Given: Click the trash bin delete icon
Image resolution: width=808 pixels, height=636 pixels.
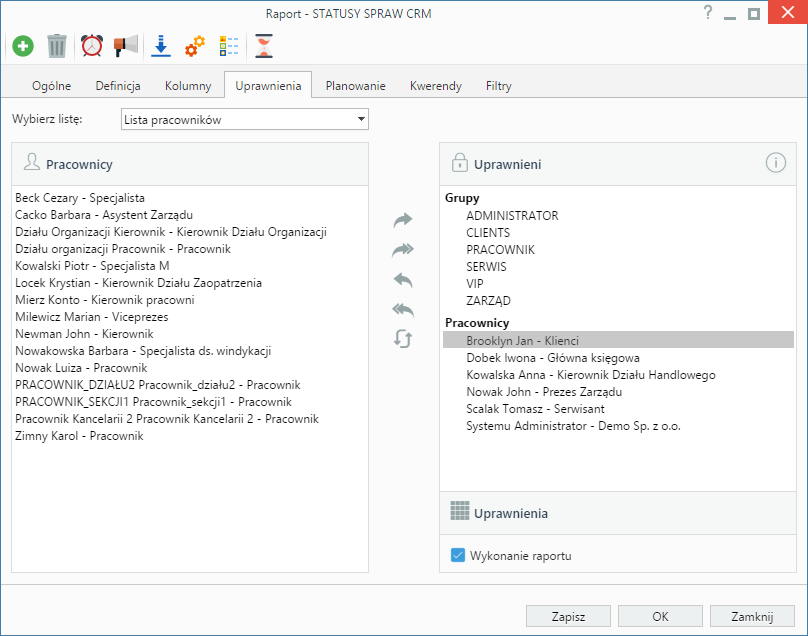Looking at the screenshot, I should [57, 46].
